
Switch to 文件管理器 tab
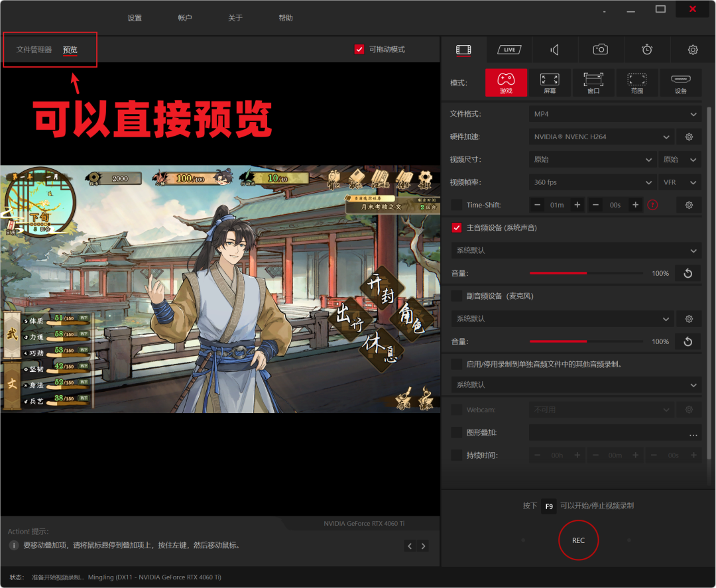point(34,49)
